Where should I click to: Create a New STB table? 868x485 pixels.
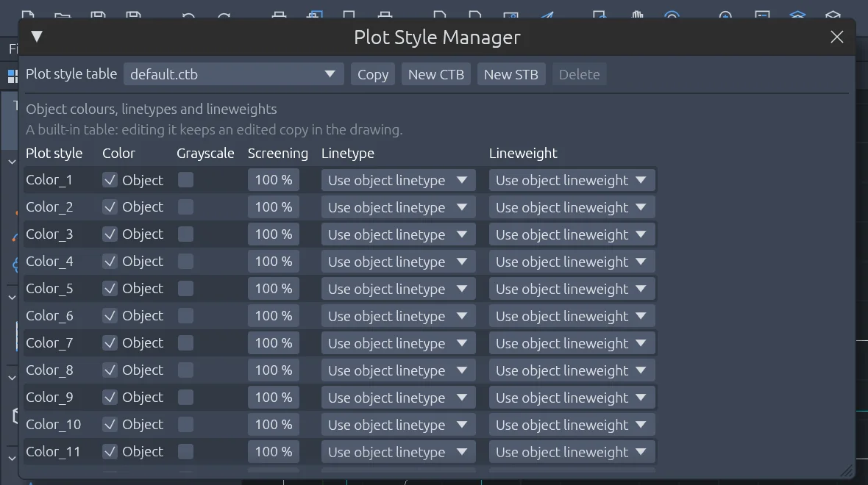[511, 74]
